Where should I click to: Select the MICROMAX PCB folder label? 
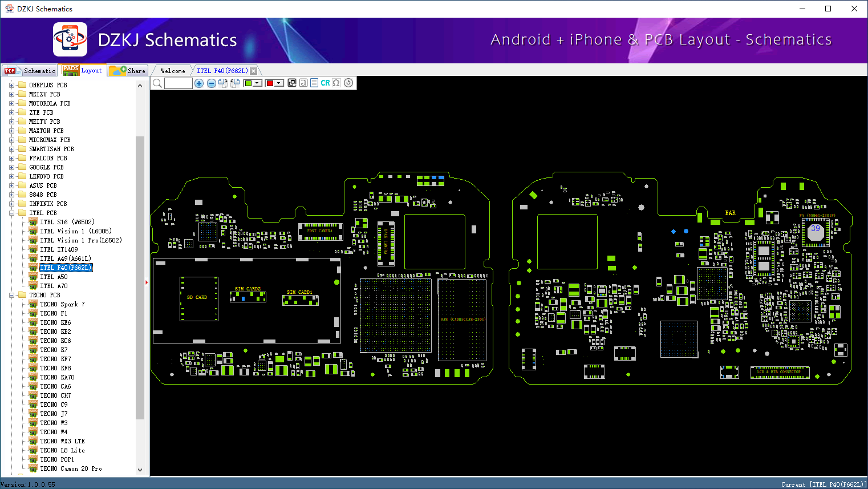(50, 140)
